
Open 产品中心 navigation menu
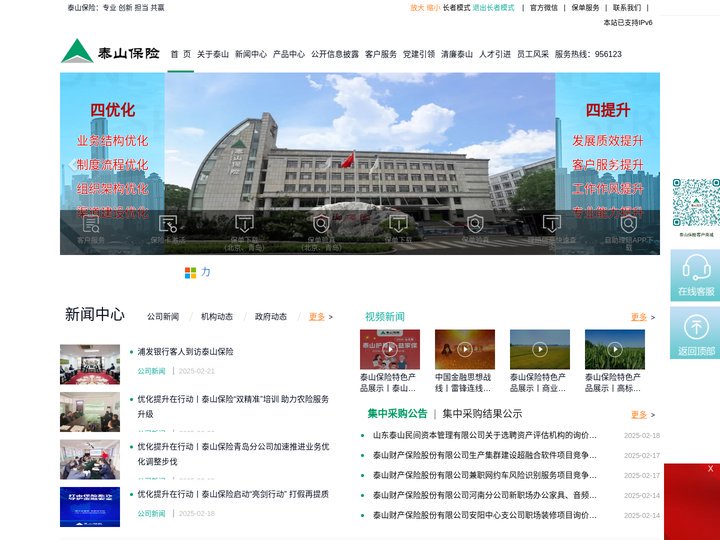pyautogui.click(x=289, y=54)
